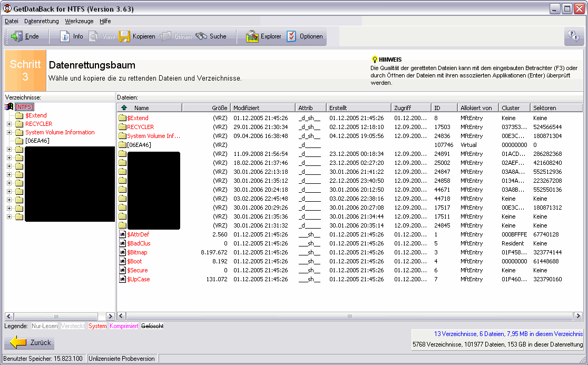Click Unlizensierte Probeversion in status bar
Viewport: 588px width, 365px height.
pos(122,359)
